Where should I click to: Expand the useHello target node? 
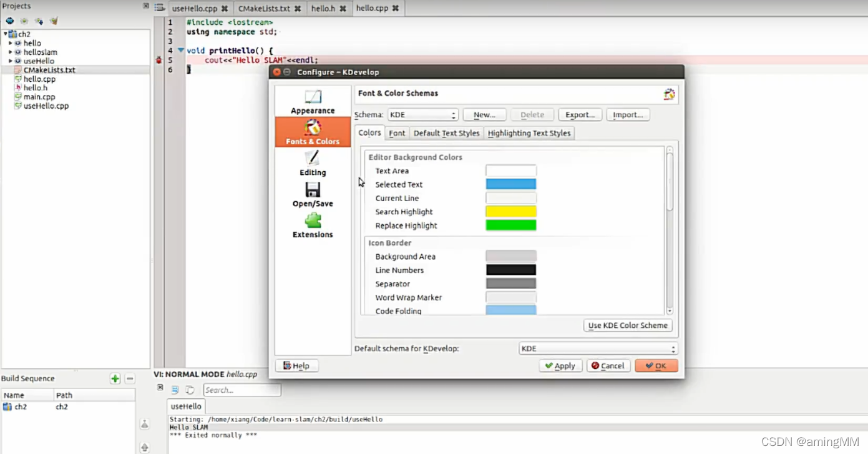coord(11,61)
